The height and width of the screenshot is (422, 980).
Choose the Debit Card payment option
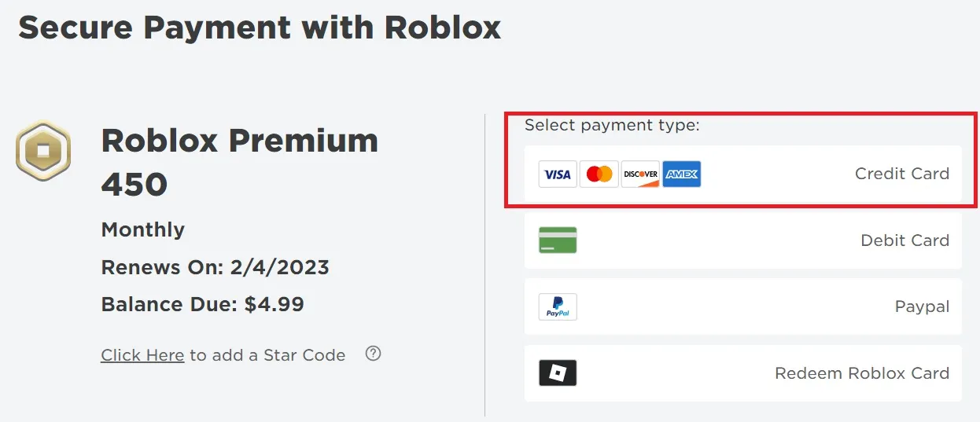click(743, 240)
